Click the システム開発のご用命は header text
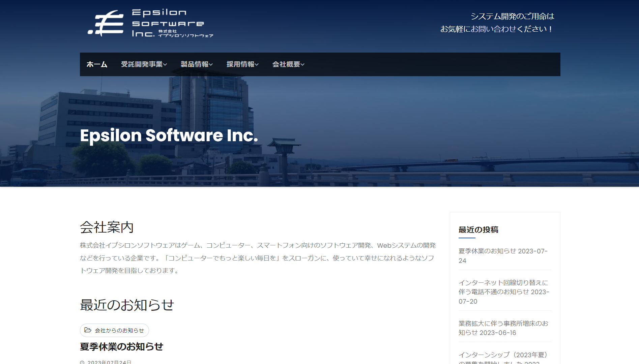Image resolution: width=639 pixels, height=364 pixels. tap(512, 16)
